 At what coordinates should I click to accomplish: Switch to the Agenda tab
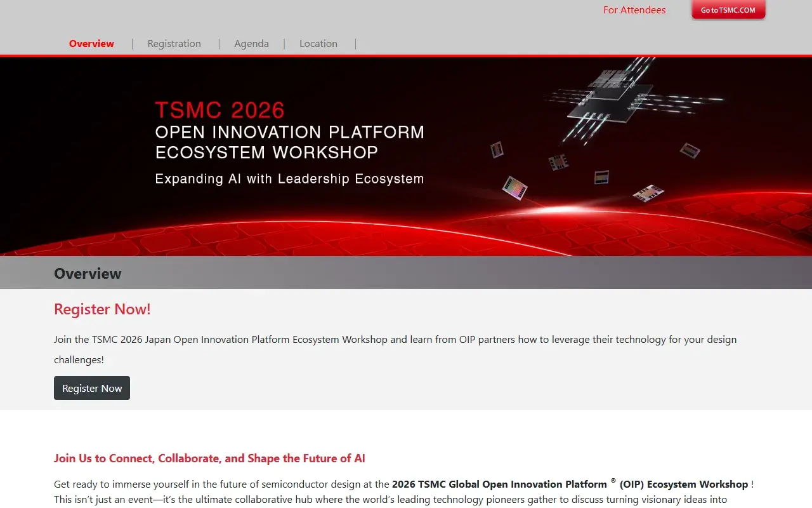click(251, 44)
